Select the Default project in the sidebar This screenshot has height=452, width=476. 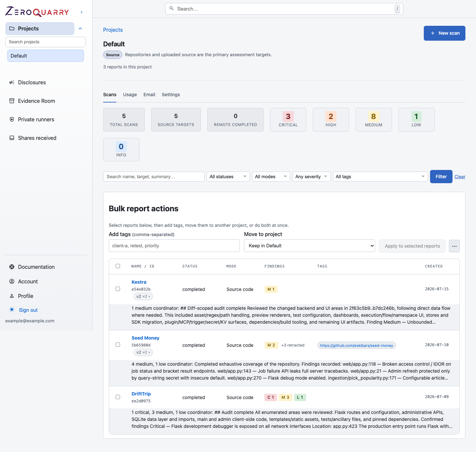click(x=46, y=56)
